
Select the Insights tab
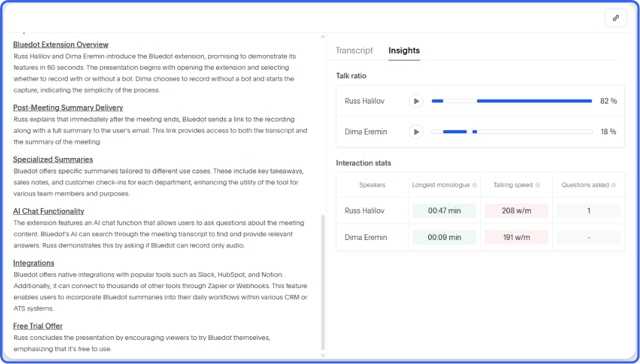(x=404, y=51)
